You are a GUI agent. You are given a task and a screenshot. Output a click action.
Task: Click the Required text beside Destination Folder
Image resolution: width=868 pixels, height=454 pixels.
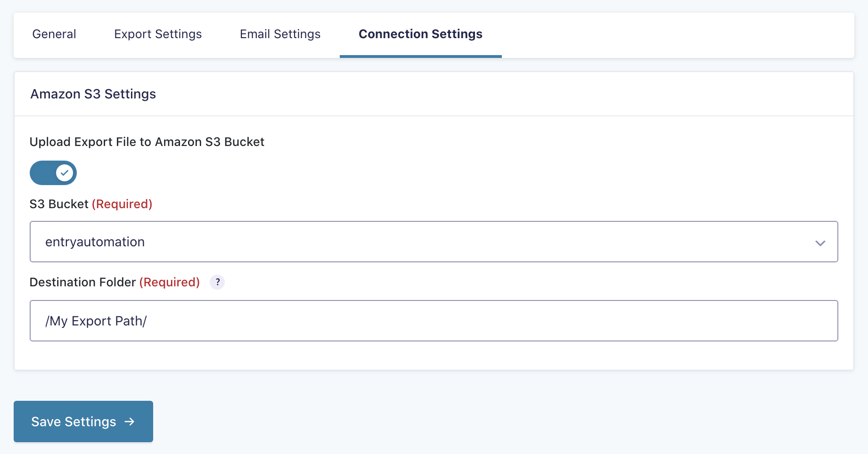point(170,282)
